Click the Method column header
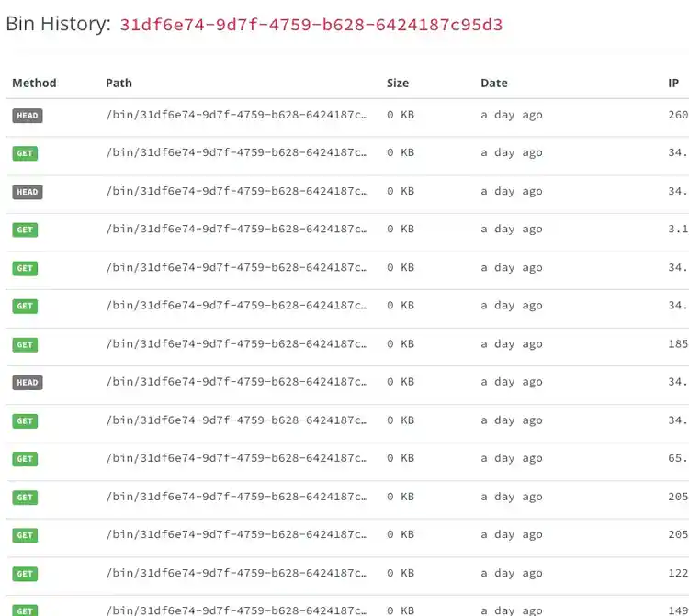 [x=34, y=83]
